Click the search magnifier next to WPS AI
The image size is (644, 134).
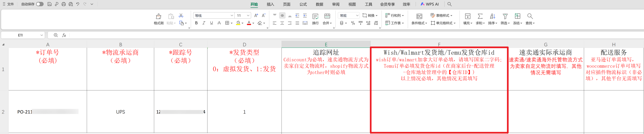pyautogui.click(x=449, y=4)
